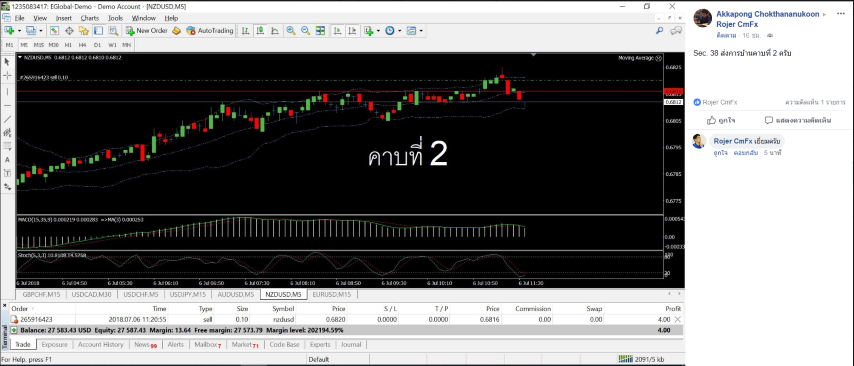854x366 pixels.
Task: Toggle the H1 timeframe button
Action: (68, 45)
